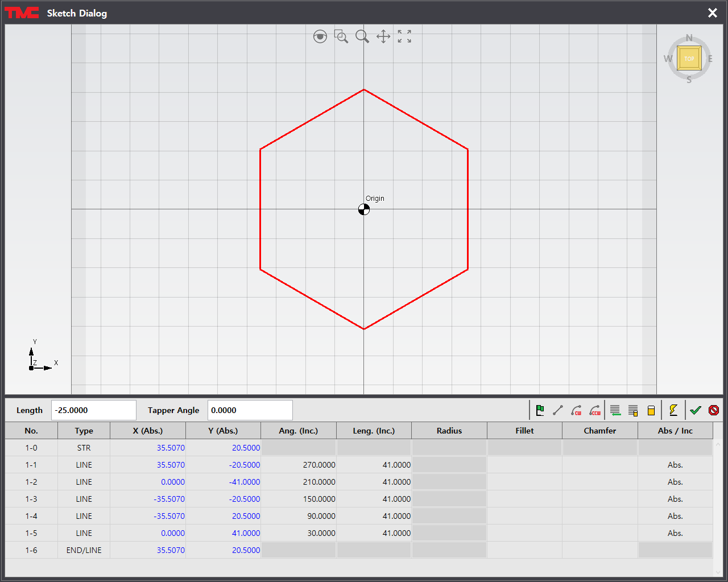728x582 pixels.
Task: Click the X (Abs.) column header
Action: point(148,431)
